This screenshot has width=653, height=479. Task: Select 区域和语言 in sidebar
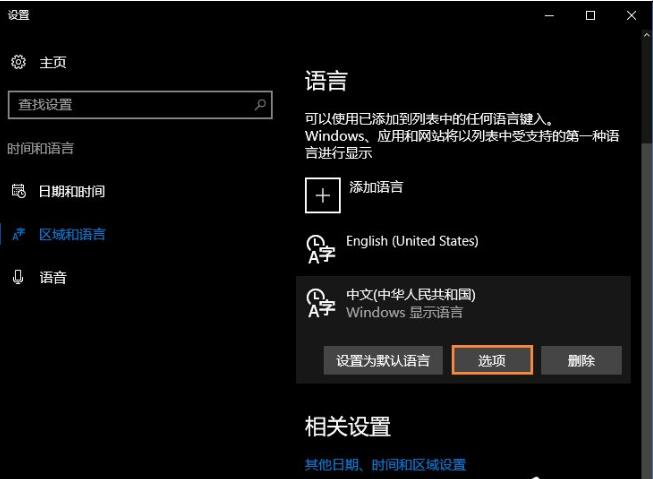tap(72, 234)
